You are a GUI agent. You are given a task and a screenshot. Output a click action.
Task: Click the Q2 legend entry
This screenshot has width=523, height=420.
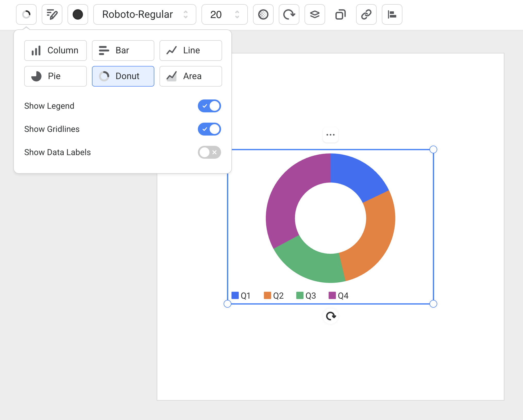pos(274,296)
